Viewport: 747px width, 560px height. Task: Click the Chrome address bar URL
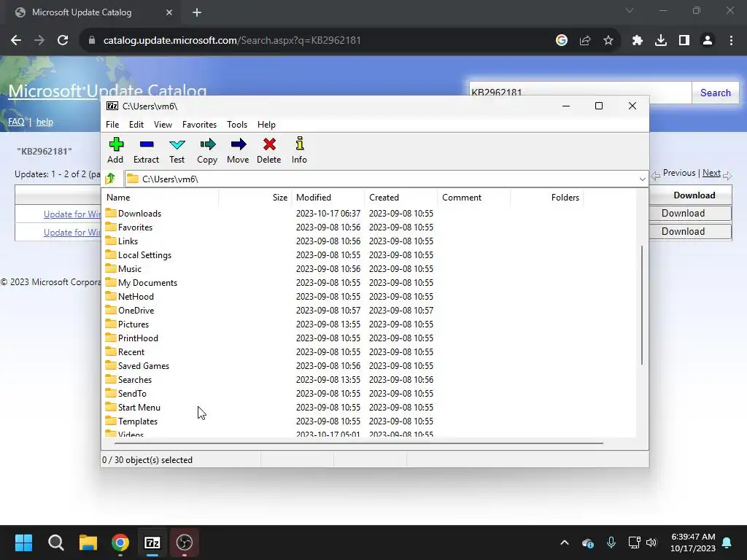(x=232, y=41)
